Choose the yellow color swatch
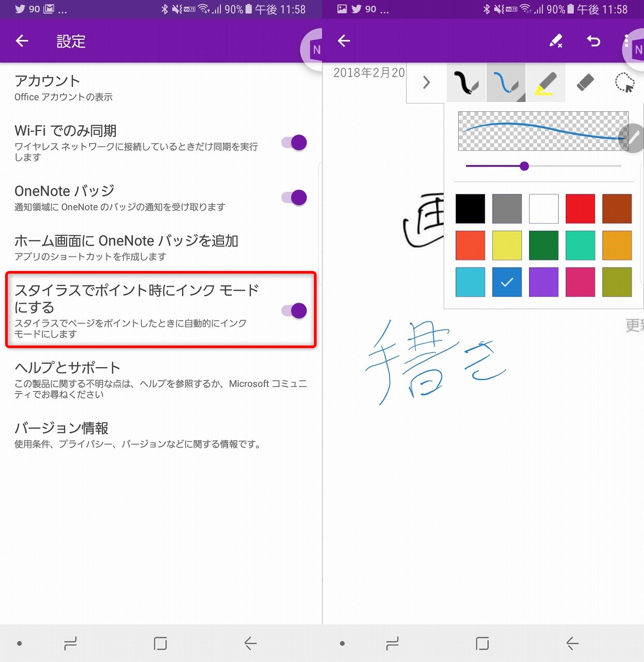The width and height of the screenshot is (644, 662). [507, 245]
